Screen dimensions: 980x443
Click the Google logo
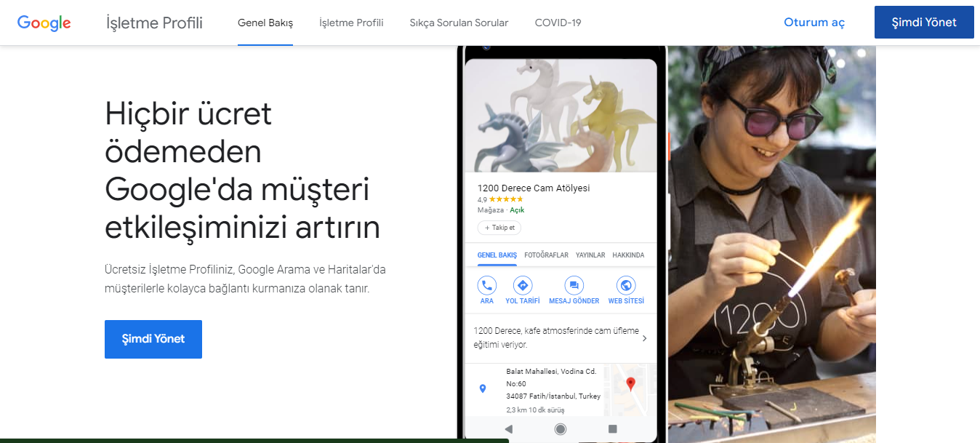point(44,22)
